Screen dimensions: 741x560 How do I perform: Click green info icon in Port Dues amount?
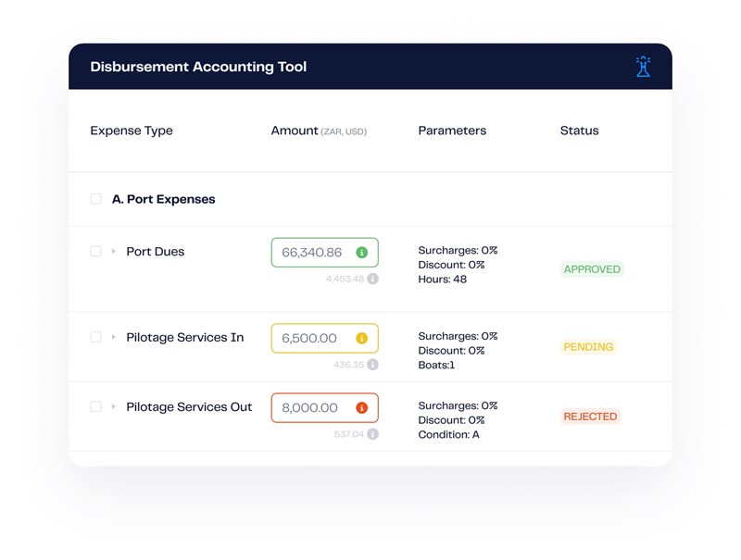pyautogui.click(x=361, y=253)
